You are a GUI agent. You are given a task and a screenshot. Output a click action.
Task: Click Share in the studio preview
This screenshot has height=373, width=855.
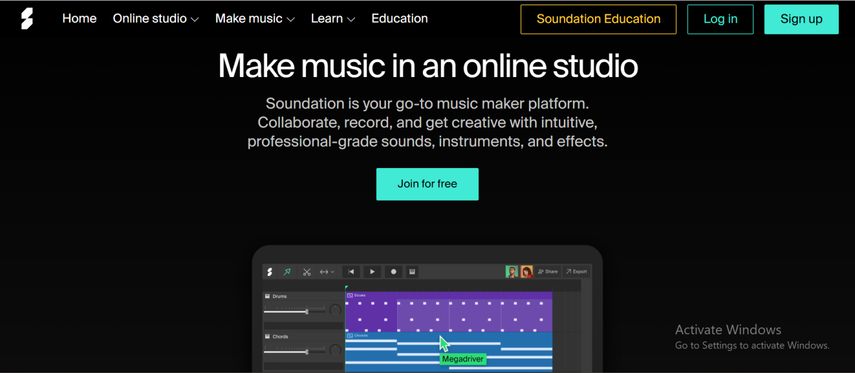[x=548, y=272]
